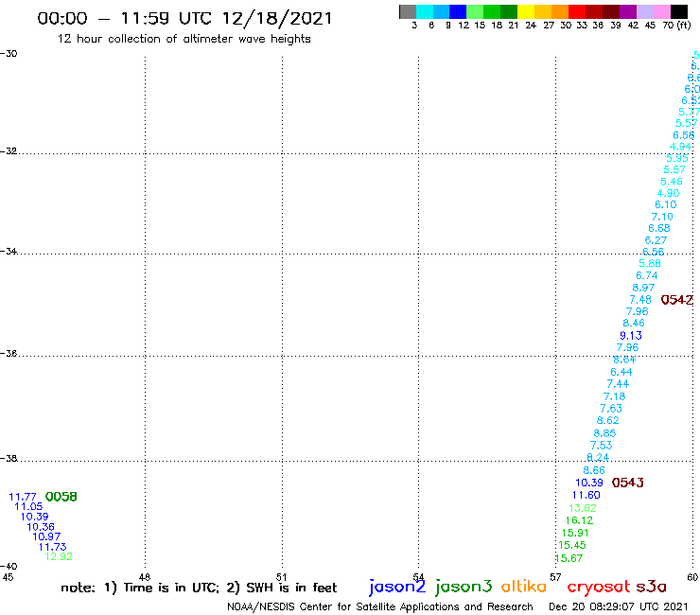This screenshot has height=615, width=700.
Task: Click the wave height value 15.45
Action: coord(572,545)
